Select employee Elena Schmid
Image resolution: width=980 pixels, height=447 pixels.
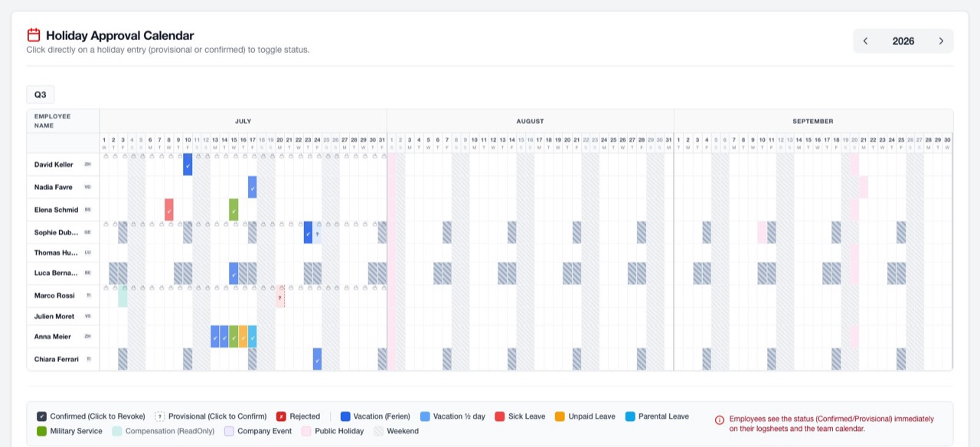[x=56, y=210]
